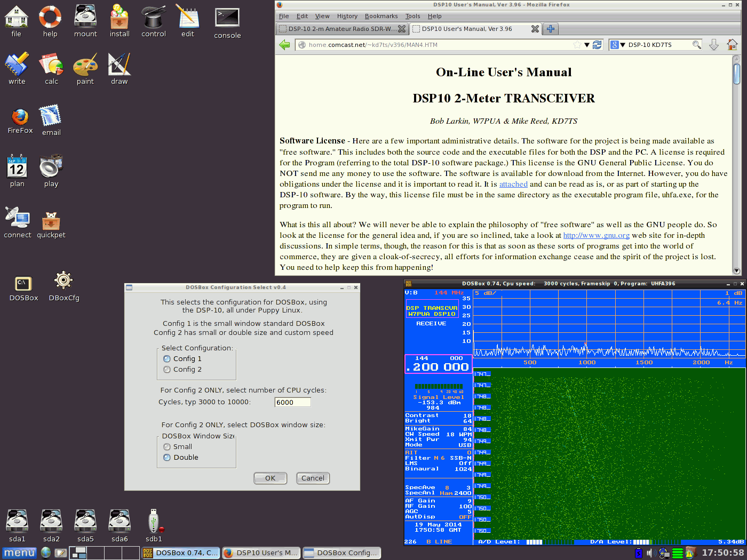
Task: Click the CPU cycles input field
Action: (292, 402)
